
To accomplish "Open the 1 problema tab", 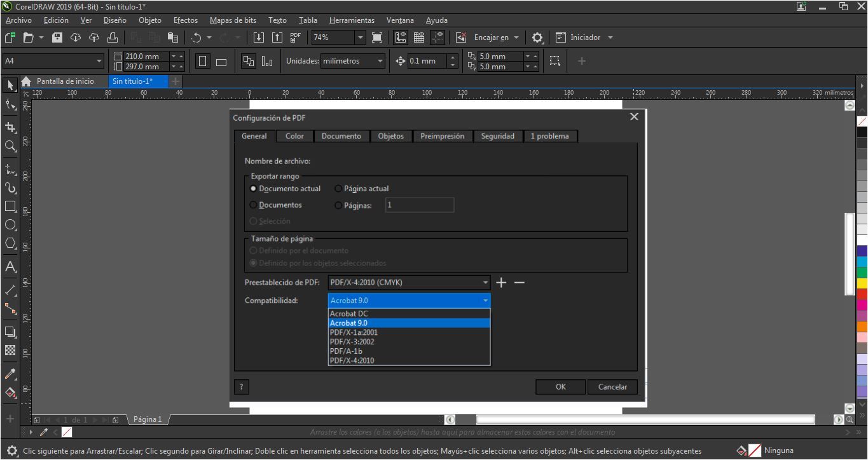I will click(550, 136).
